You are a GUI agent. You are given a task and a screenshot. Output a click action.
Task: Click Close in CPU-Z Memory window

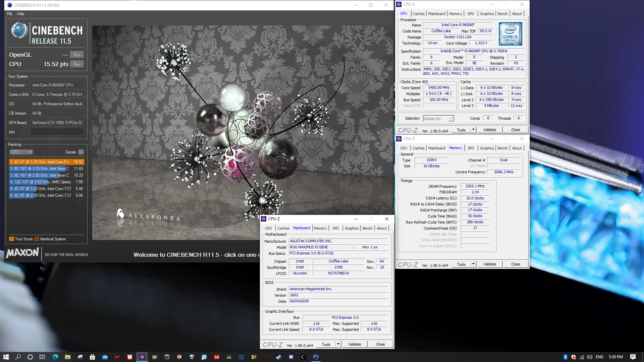[516, 264]
